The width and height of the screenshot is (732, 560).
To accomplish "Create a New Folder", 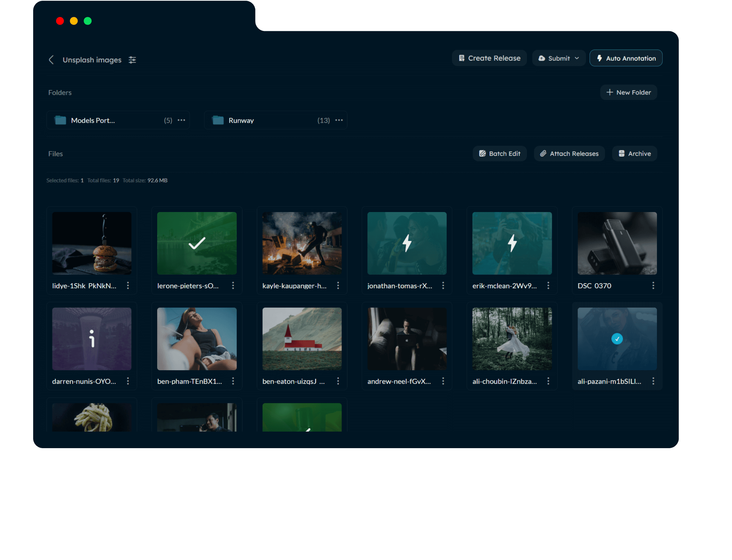I will point(628,93).
